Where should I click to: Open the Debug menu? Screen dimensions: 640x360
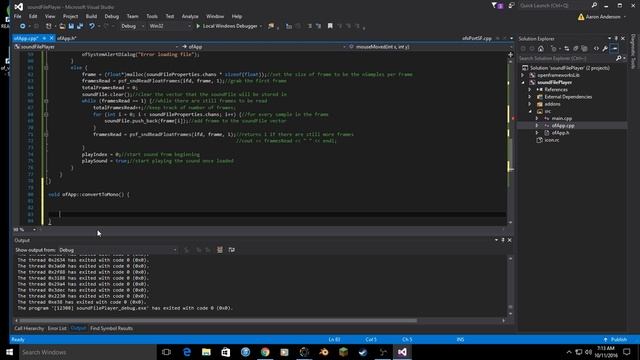[x=111, y=16]
